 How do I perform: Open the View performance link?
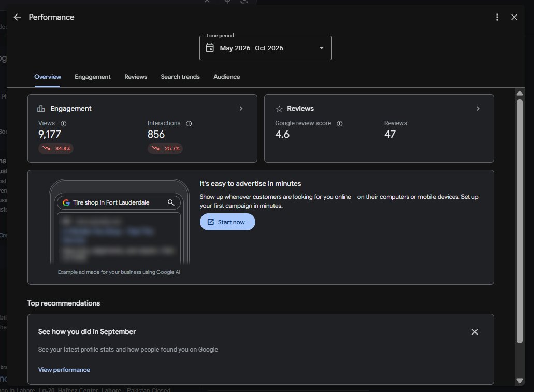64,370
